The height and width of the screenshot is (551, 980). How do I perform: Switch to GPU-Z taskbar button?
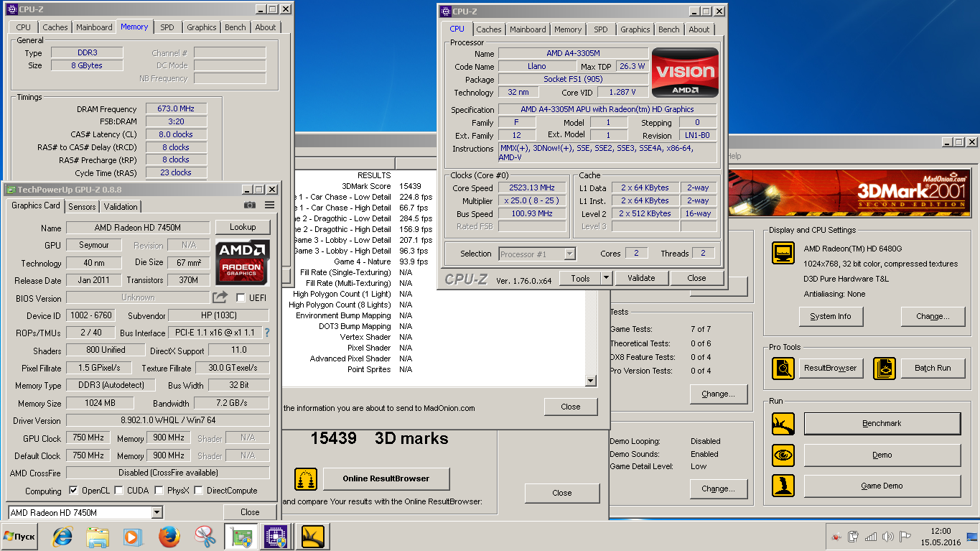coord(242,537)
